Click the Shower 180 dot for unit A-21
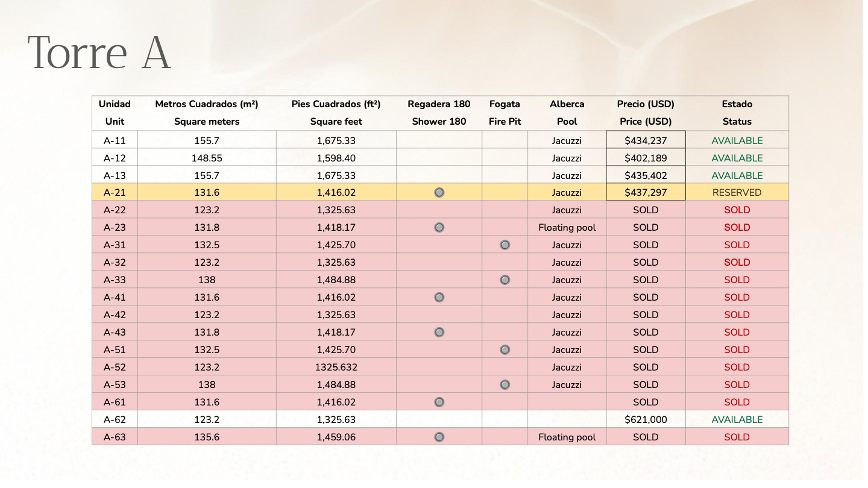868x488 pixels. point(439,193)
